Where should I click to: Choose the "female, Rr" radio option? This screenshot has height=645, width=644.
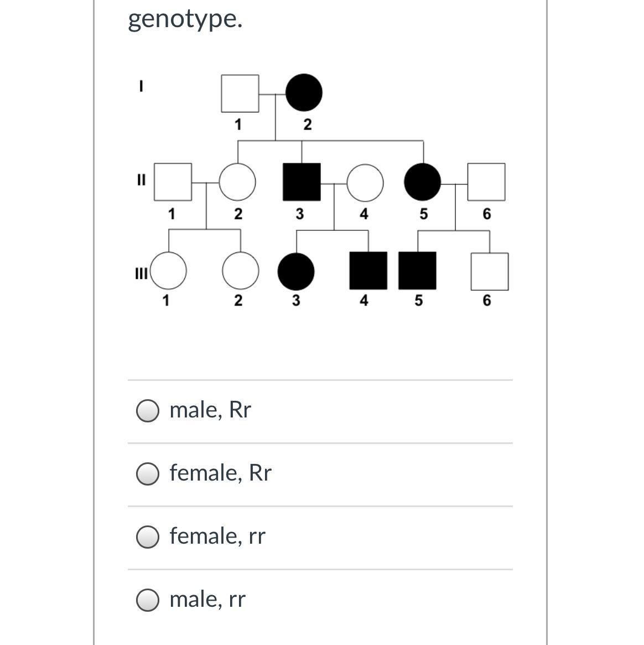coord(148,473)
